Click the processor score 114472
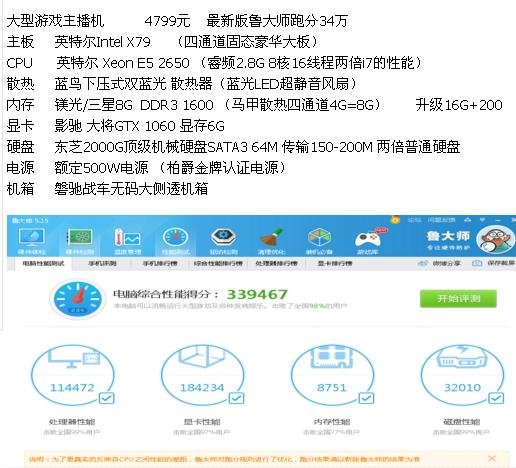516x468 pixels. (72, 388)
